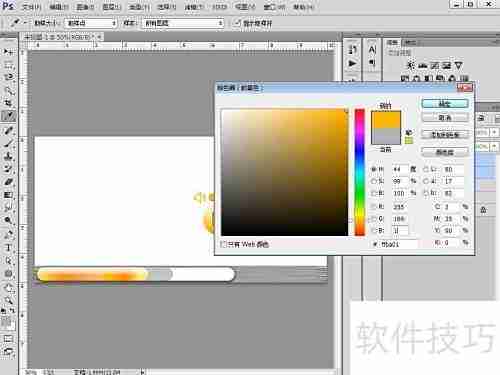
Task: Select the RGB blue B radio button
Action: [x=374, y=230]
